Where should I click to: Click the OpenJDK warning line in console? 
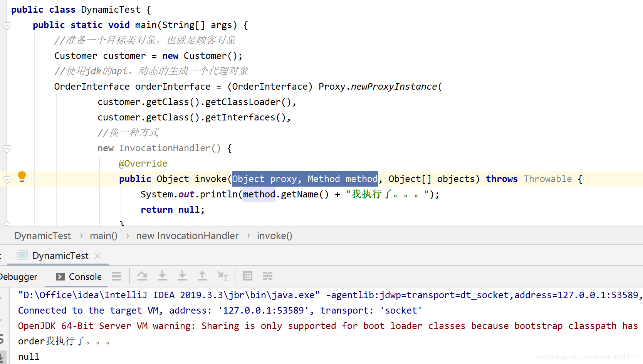click(328, 326)
